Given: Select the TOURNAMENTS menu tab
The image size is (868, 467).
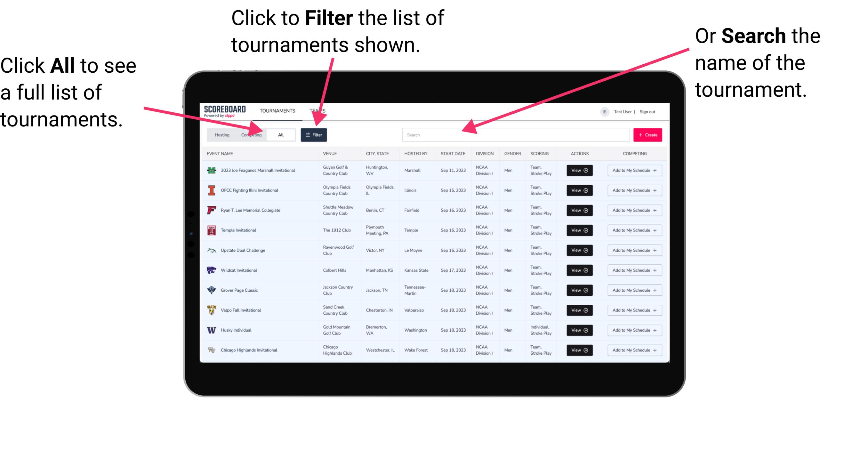Looking at the screenshot, I should click(277, 110).
